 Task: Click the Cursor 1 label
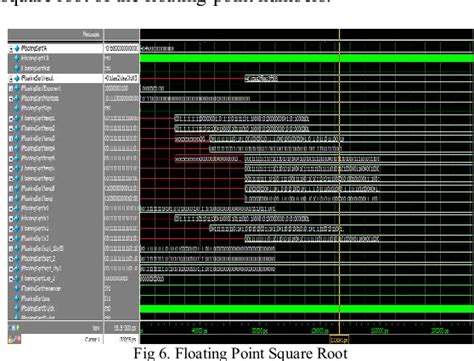[92, 339]
